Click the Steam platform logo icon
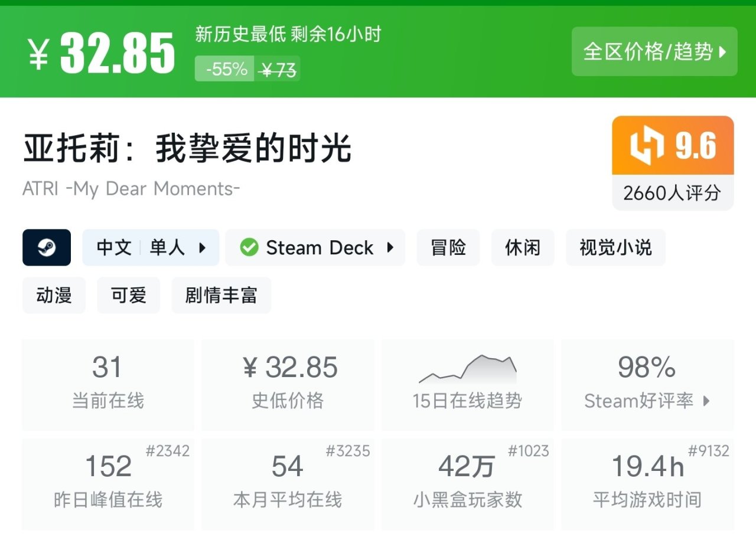This screenshot has height=537, width=756. pos(47,248)
